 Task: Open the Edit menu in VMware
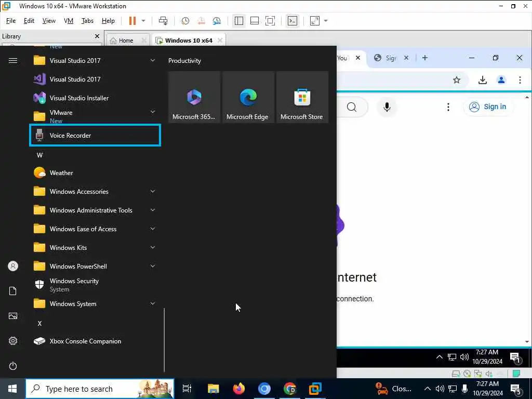[29, 21]
